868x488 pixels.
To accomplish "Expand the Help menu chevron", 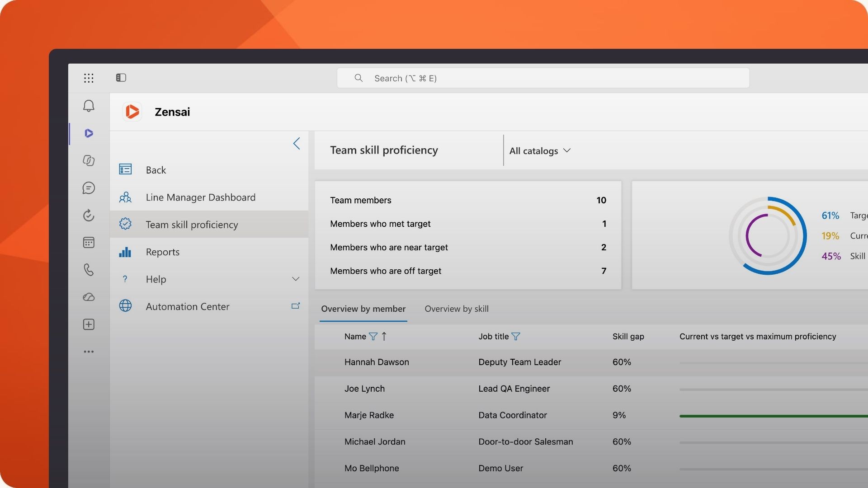I will (296, 279).
